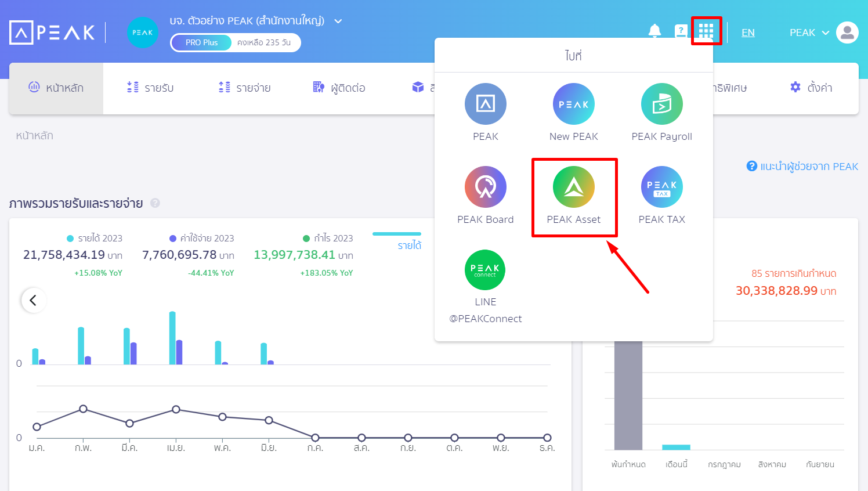Click the user profile avatar icon
The image size is (868, 491).
coord(847,33)
